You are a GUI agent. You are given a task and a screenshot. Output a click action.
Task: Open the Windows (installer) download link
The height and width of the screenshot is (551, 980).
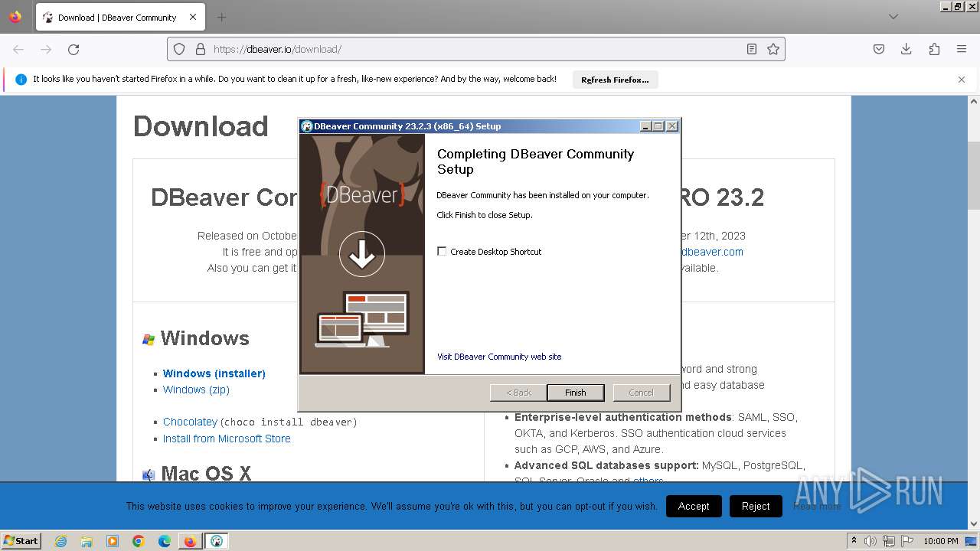[x=214, y=373]
